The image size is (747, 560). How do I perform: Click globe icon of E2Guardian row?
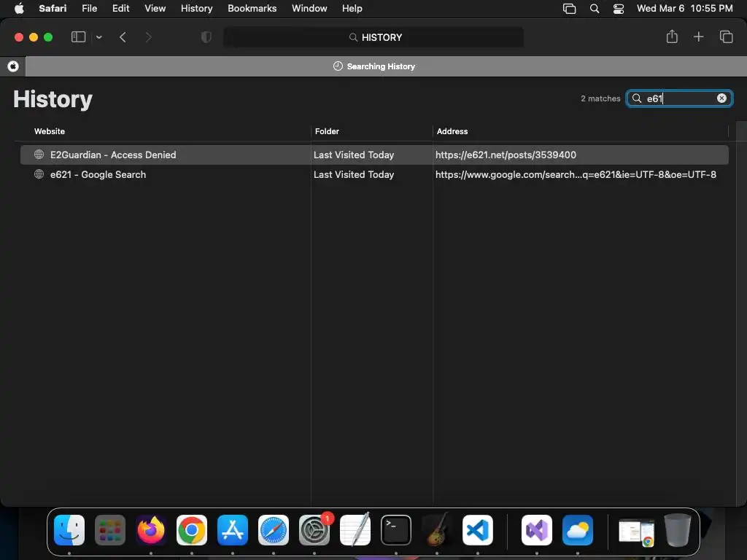(x=39, y=155)
